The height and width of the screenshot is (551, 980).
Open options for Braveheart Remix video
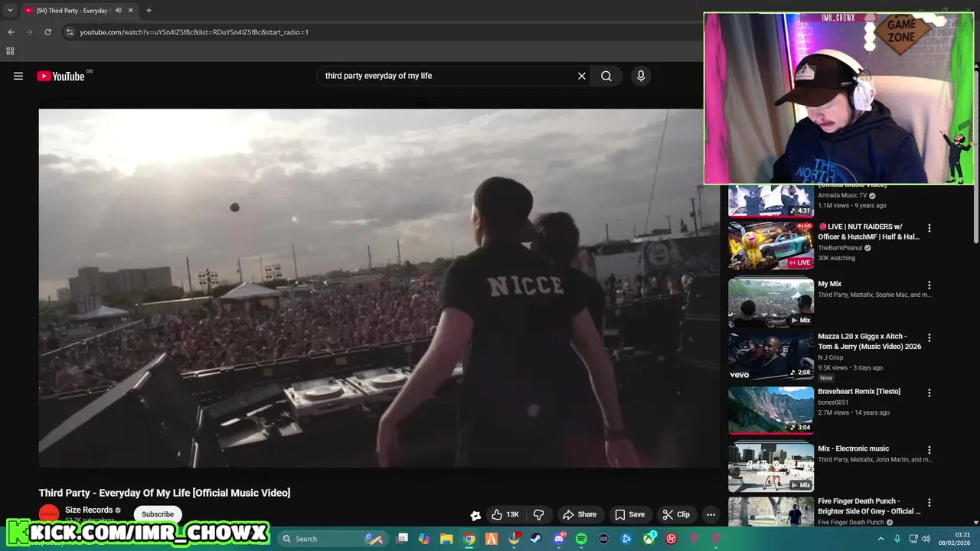click(929, 393)
